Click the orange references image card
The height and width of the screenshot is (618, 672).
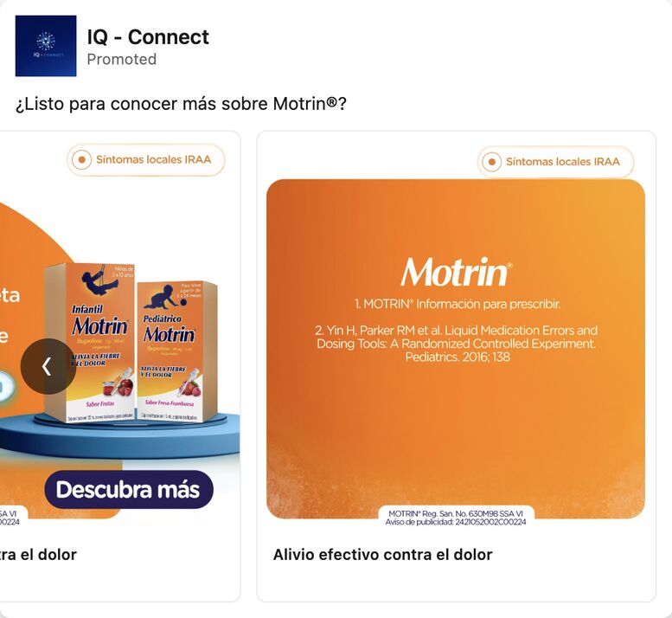456,349
